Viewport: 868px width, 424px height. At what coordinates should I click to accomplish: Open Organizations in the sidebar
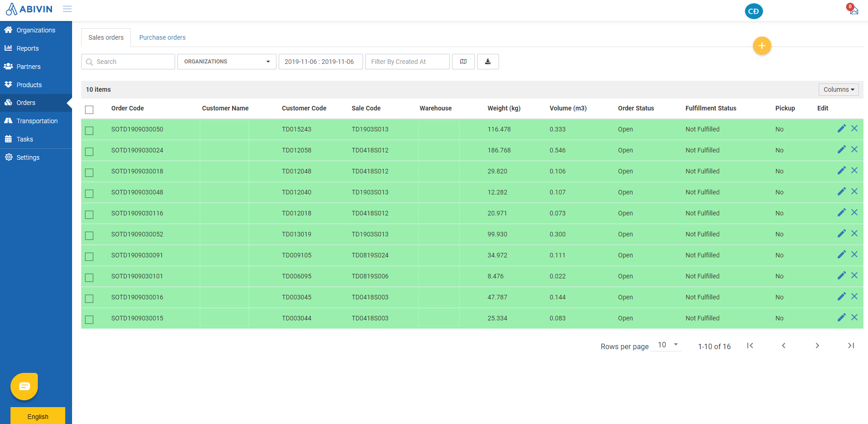(36, 30)
